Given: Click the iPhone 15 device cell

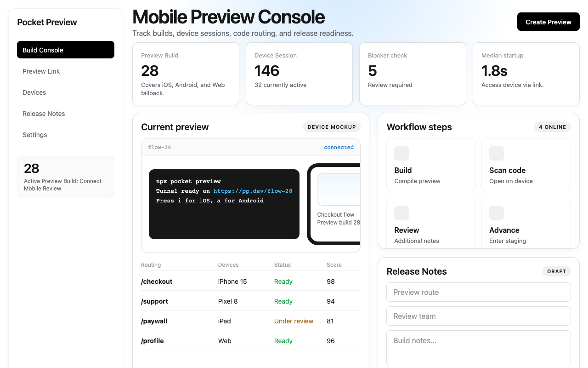Looking at the screenshot, I should [x=232, y=282].
